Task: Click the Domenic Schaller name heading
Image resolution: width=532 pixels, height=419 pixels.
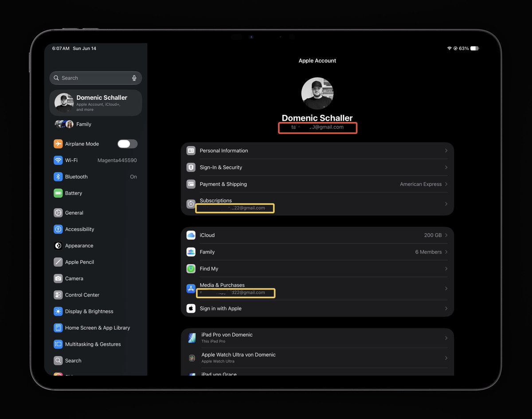Action: [317, 118]
